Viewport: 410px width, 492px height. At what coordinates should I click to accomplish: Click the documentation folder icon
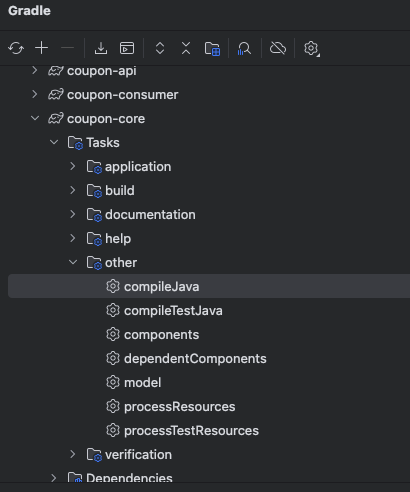click(x=94, y=215)
